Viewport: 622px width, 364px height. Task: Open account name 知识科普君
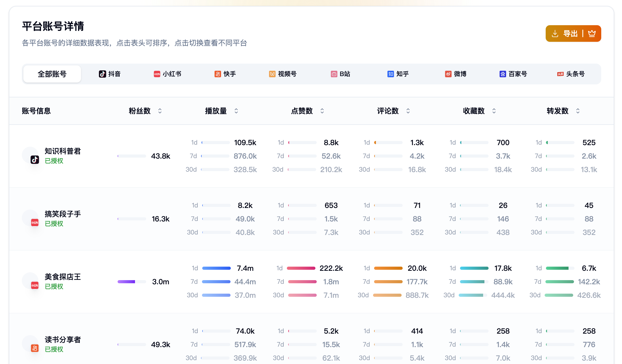pos(63,151)
